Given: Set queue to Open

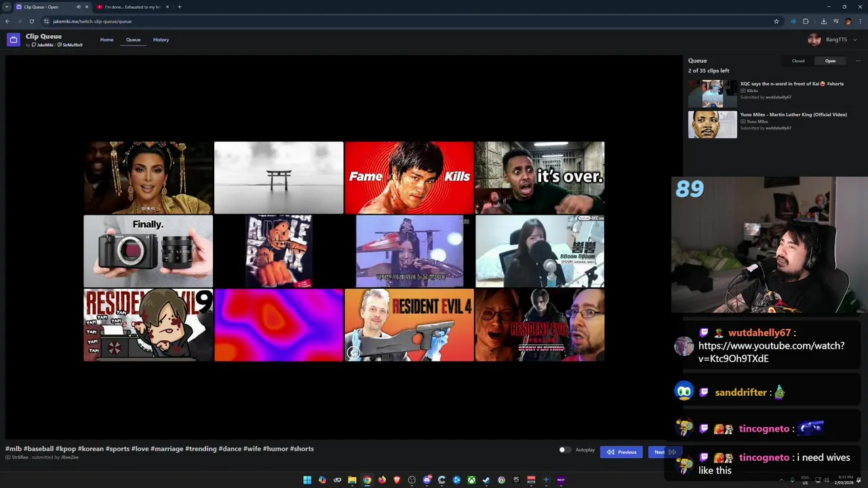Looking at the screenshot, I should pyautogui.click(x=830, y=61).
